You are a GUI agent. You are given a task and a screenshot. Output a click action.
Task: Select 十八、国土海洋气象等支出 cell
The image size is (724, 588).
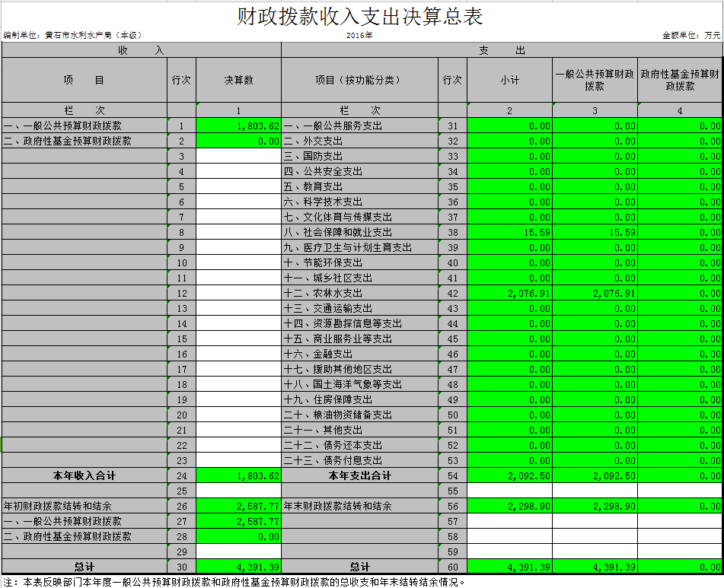tap(359, 385)
